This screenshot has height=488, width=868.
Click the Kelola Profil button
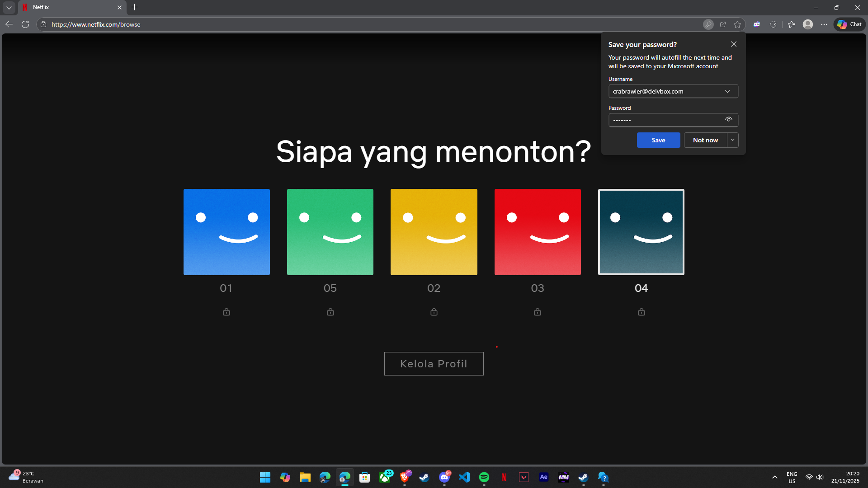pos(434,364)
